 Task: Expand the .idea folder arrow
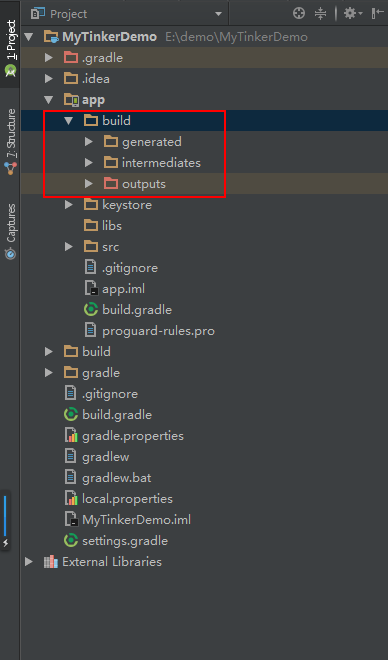[49, 79]
